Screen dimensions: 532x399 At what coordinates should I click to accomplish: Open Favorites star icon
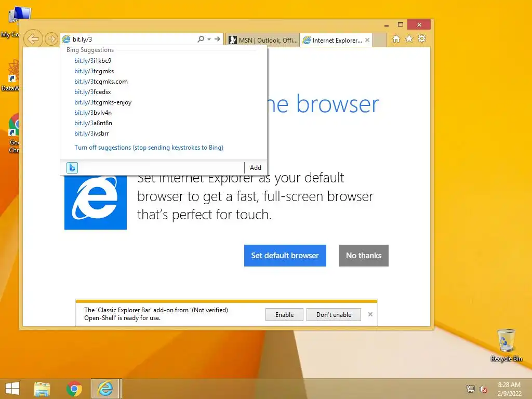[x=409, y=38]
